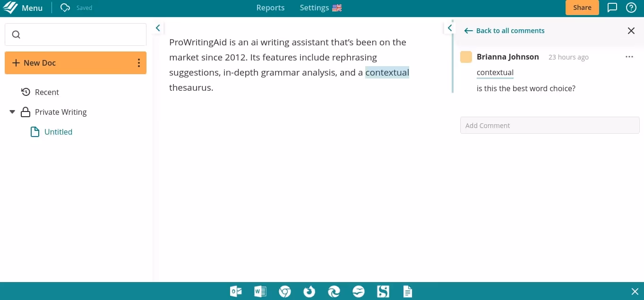The height and width of the screenshot is (300, 644).
Task: Open help via the question mark icon
Action: (x=631, y=8)
